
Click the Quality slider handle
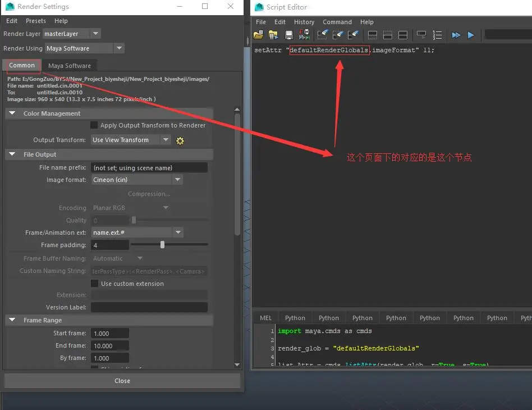pos(134,220)
